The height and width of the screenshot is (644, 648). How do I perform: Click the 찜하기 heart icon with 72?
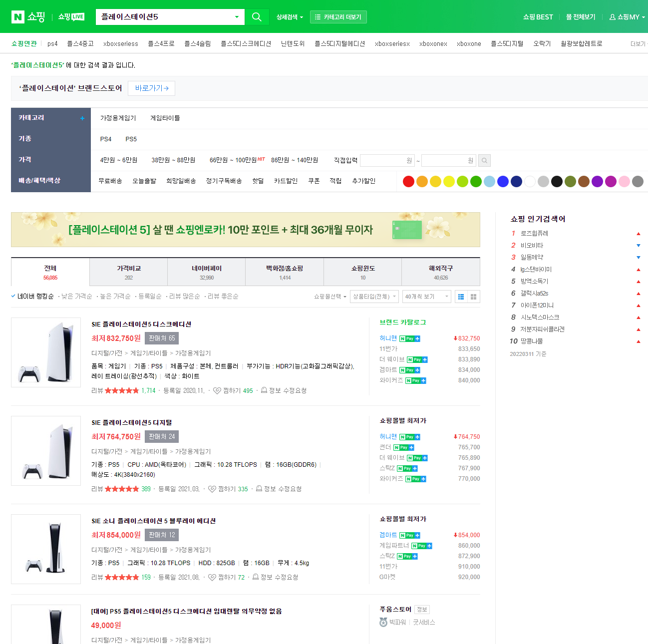[212, 578]
